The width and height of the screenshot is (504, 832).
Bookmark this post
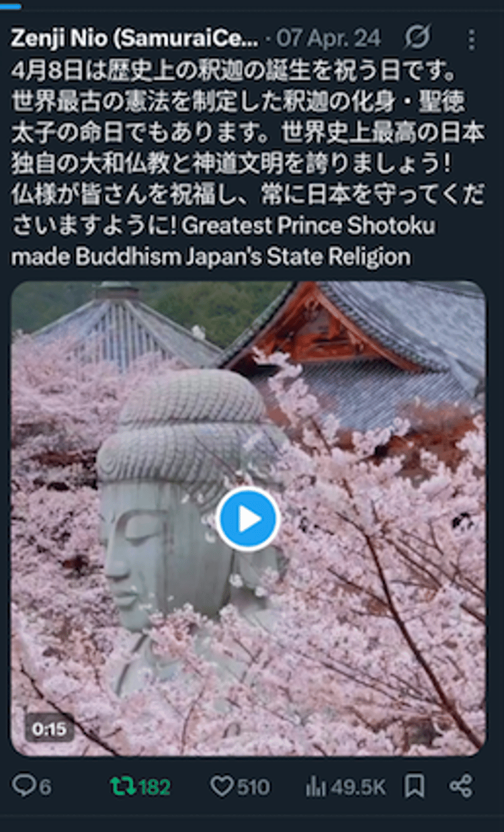[x=414, y=786]
